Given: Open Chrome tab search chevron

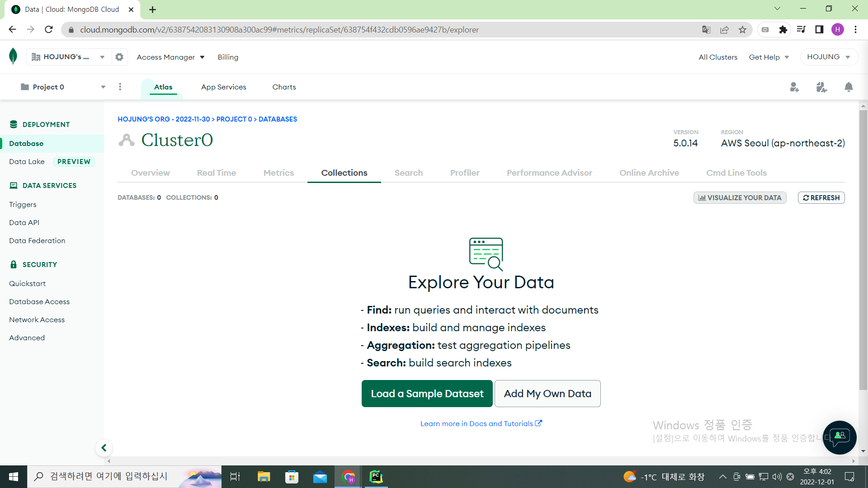Looking at the screenshot, I should click(777, 9).
